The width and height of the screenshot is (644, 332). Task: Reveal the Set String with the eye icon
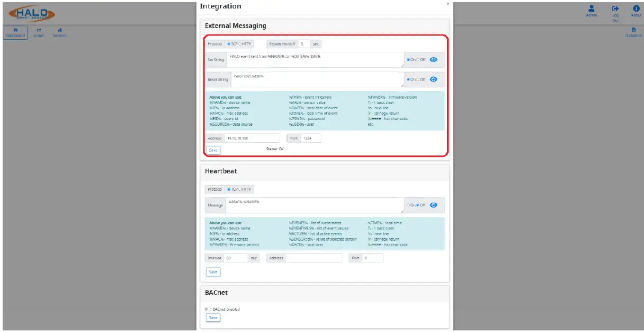point(433,59)
